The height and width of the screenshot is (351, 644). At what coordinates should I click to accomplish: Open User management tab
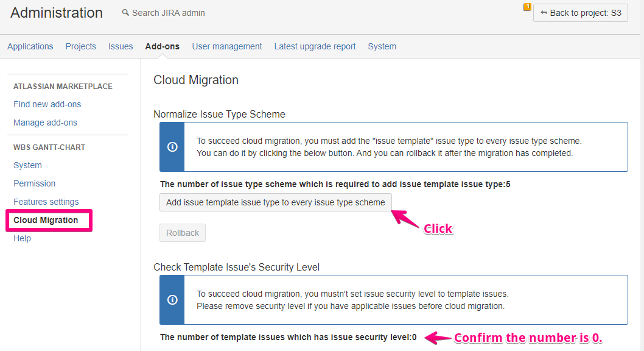(227, 46)
